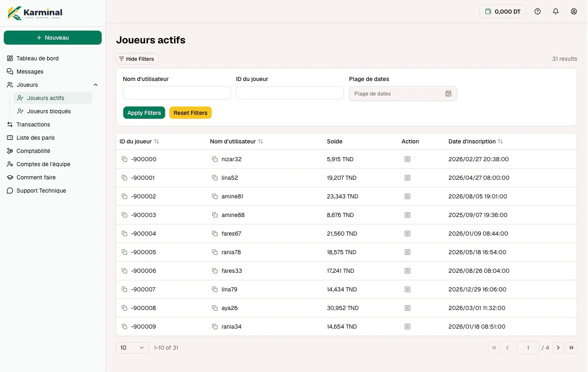Open calendar picker in date range field
The width and height of the screenshot is (588, 372).
pyautogui.click(x=448, y=94)
